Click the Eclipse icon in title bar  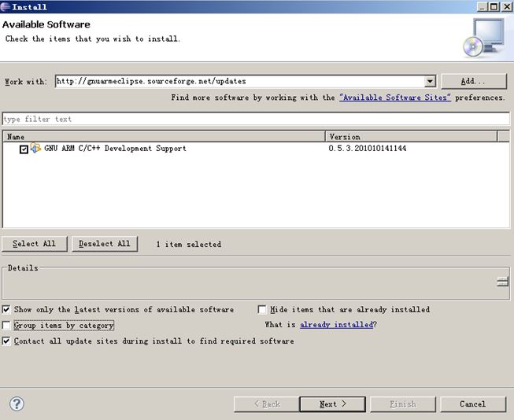click(6, 6)
